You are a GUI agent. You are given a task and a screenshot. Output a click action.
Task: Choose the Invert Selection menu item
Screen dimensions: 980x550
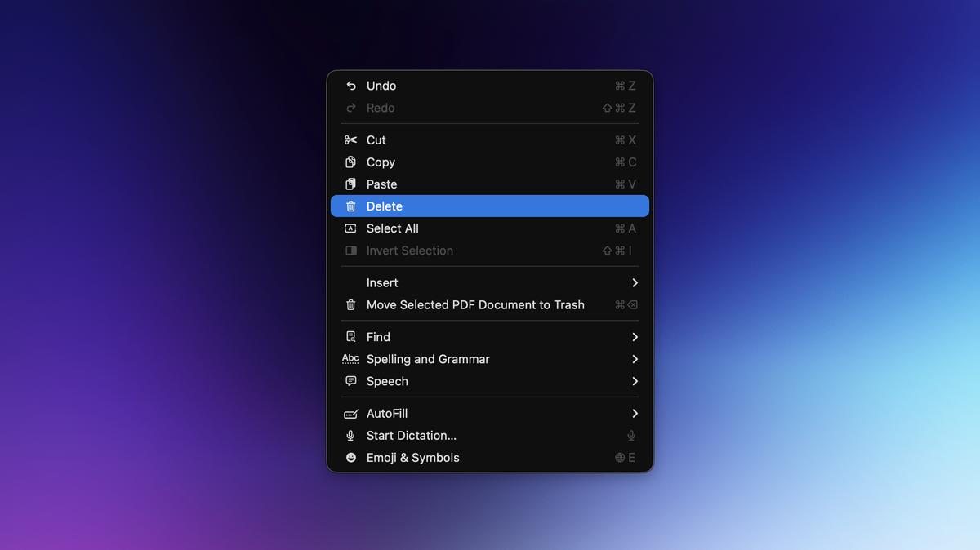point(409,251)
